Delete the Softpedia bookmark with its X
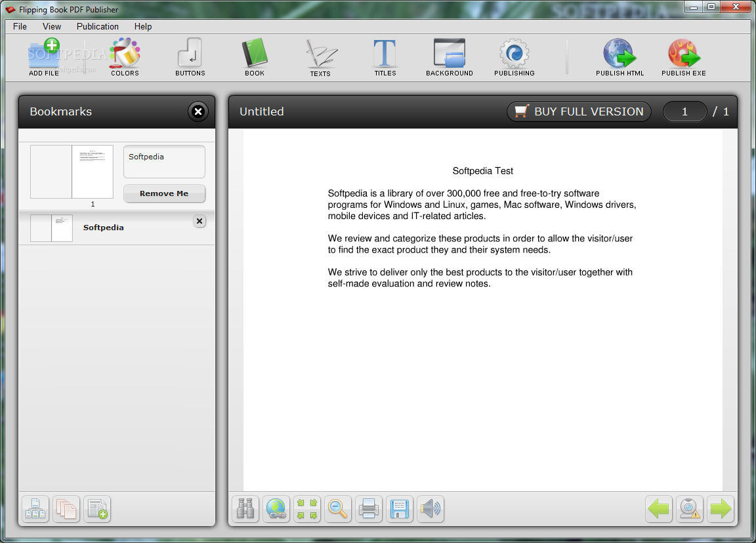Image resolution: width=756 pixels, height=543 pixels. [x=199, y=221]
